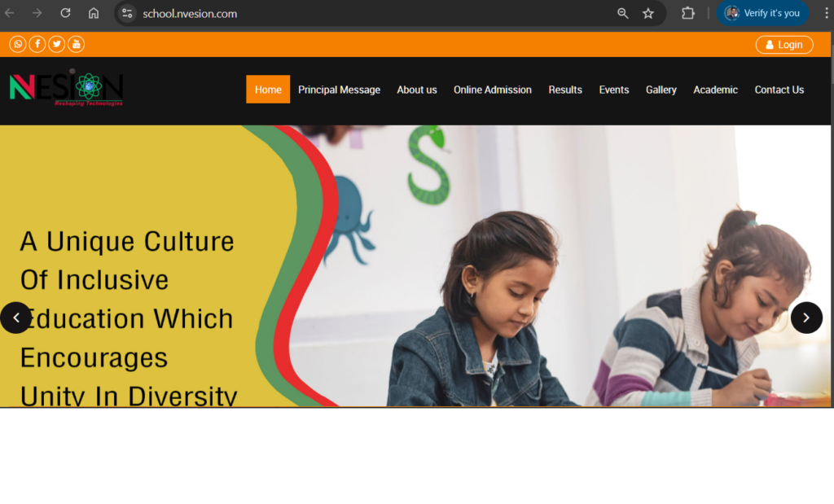Go to browser home page icon
Image resolution: width=834 pixels, height=504 pixels.
(94, 13)
